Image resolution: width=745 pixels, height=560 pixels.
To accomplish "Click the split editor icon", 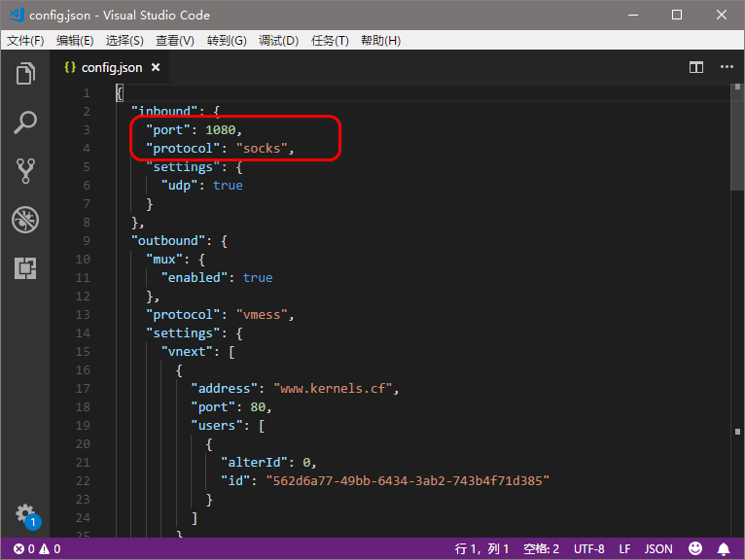I will click(x=696, y=67).
